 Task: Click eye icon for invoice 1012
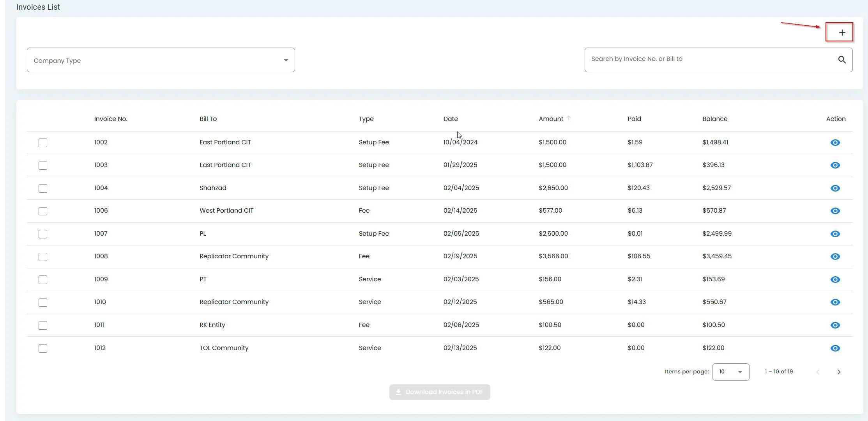click(835, 348)
